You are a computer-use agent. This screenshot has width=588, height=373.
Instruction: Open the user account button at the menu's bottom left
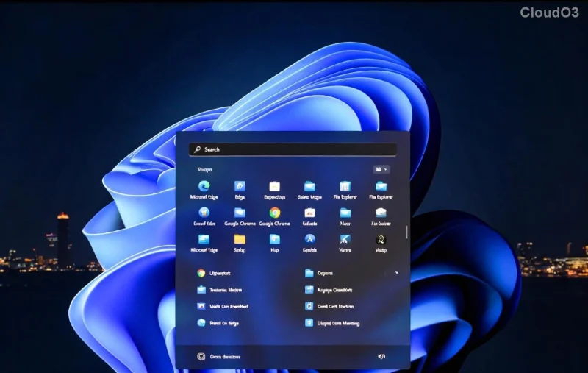click(x=218, y=357)
